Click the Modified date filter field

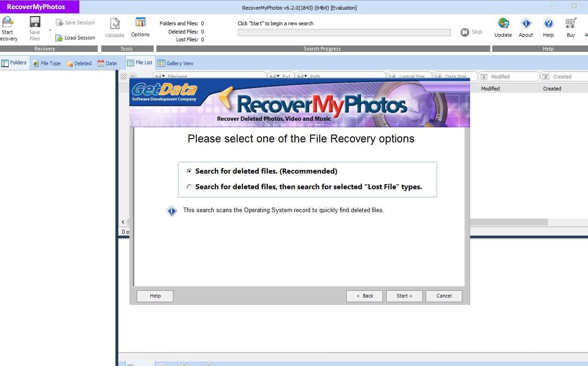click(x=509, y=77)
